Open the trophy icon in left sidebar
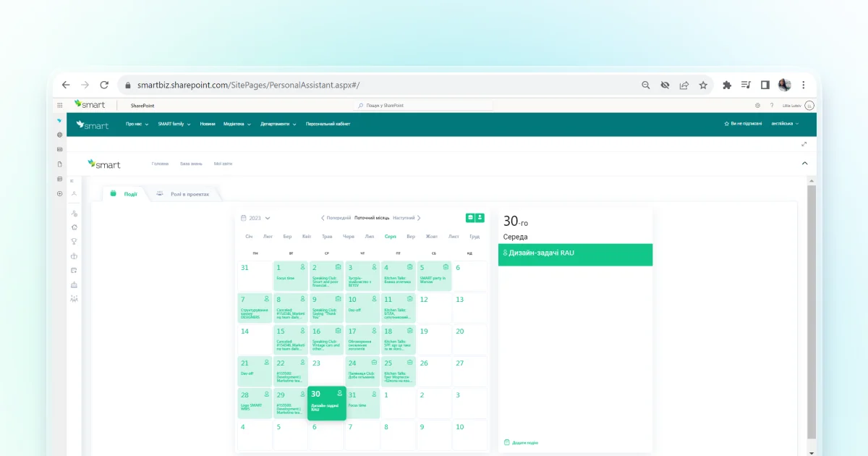The image size is (868, 456). click(x=74, y=241)
